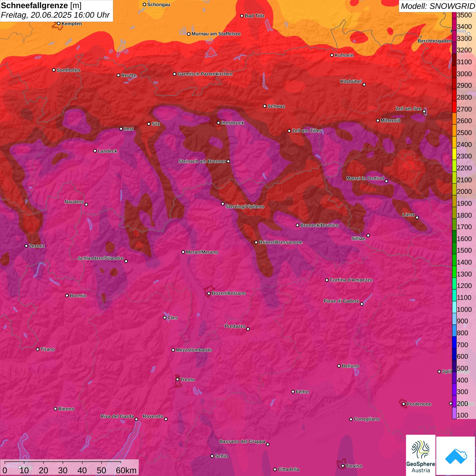Click the Belluno city marker dot

point(339,366)
